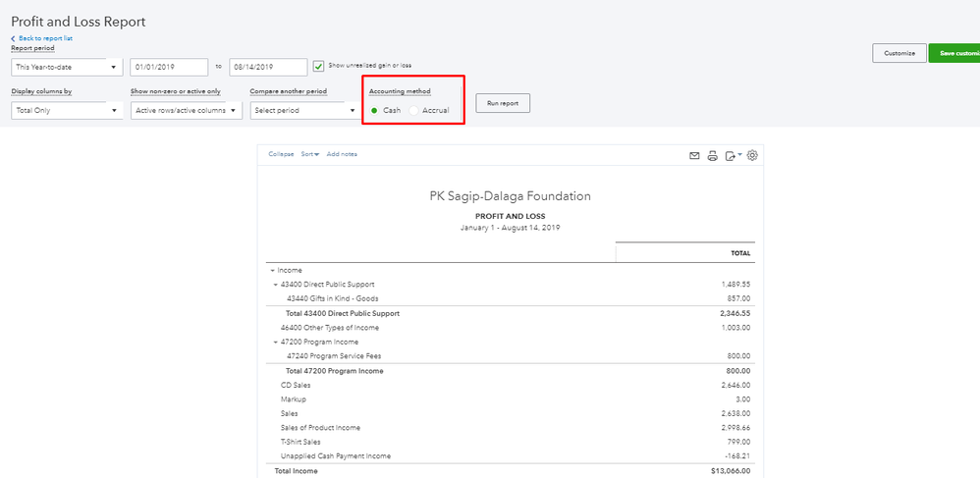Open the Report period dropdown
Screen dimensions: 980x478
click(x=67, y=68)
